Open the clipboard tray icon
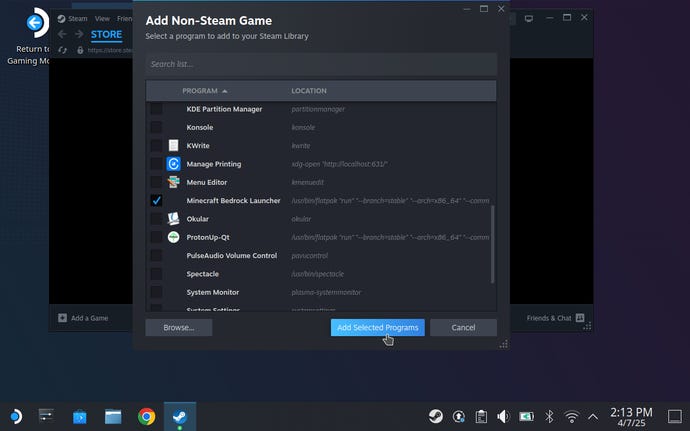690x431 pixels. pyautogui.click(x=481, y=416)
